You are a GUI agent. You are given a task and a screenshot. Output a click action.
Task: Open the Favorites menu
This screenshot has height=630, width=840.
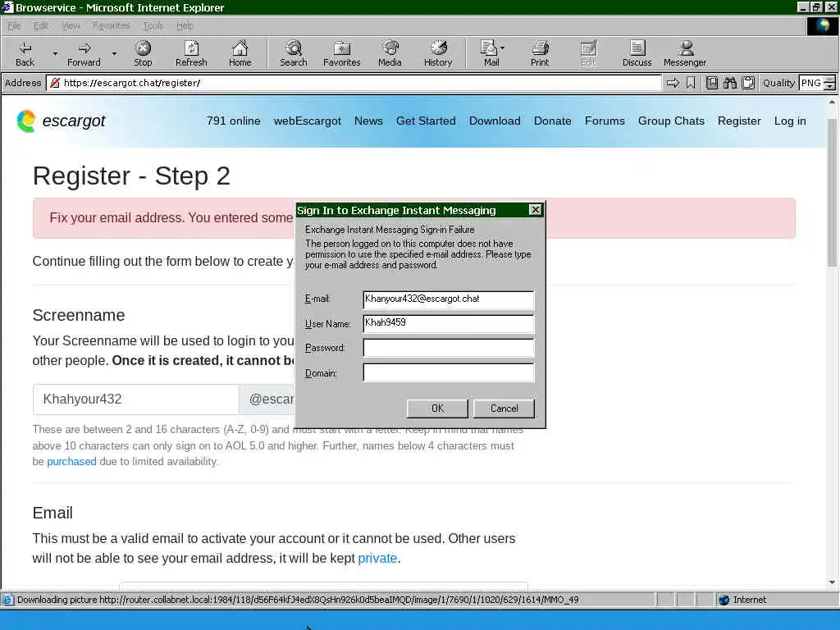pyautogui.click(x=111, y=25)
